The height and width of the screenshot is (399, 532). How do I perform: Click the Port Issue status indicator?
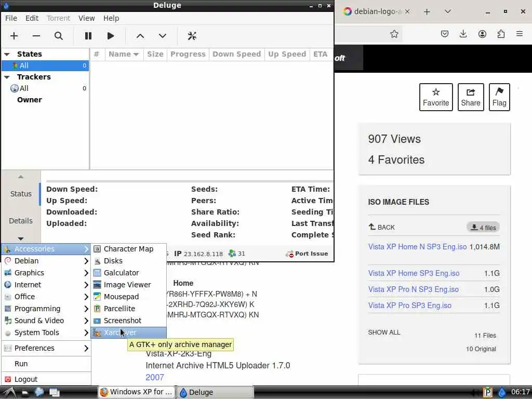pyautogui.click(x=307, y=254)
